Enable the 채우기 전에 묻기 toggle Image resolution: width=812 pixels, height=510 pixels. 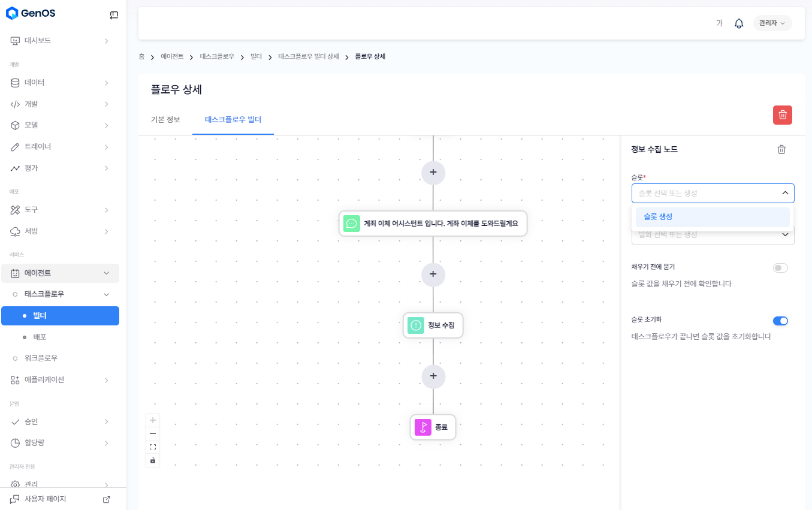click(x=780, y=268)
